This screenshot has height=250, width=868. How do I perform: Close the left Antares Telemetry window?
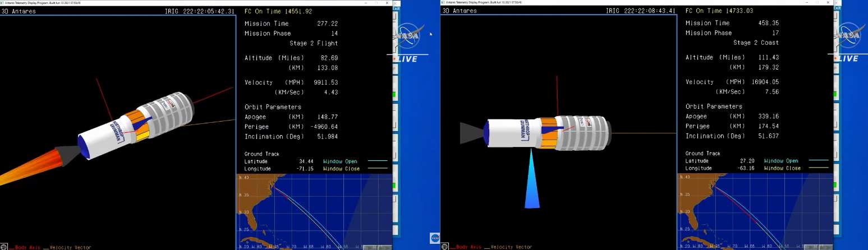coord(388,2)
